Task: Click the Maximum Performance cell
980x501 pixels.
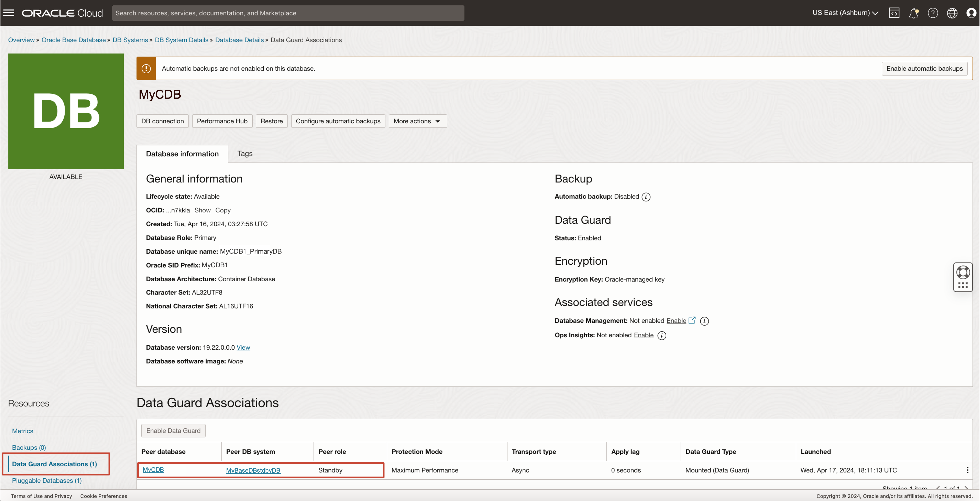Action: tap(425, 470)
